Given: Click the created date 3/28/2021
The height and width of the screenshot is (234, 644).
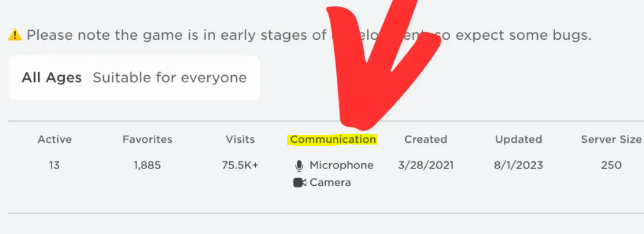Looking at the screenshot, I should pos(426,165).
